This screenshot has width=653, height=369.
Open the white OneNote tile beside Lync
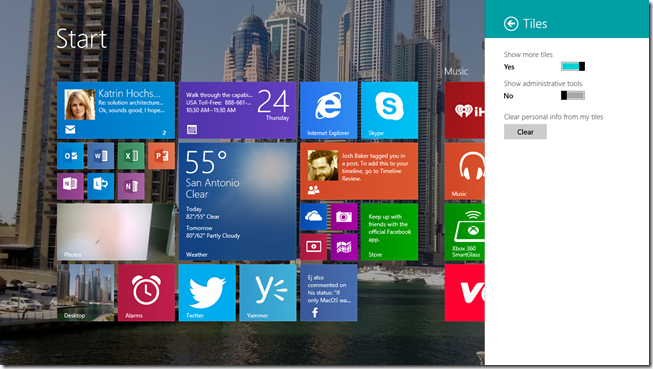point(70,186)
